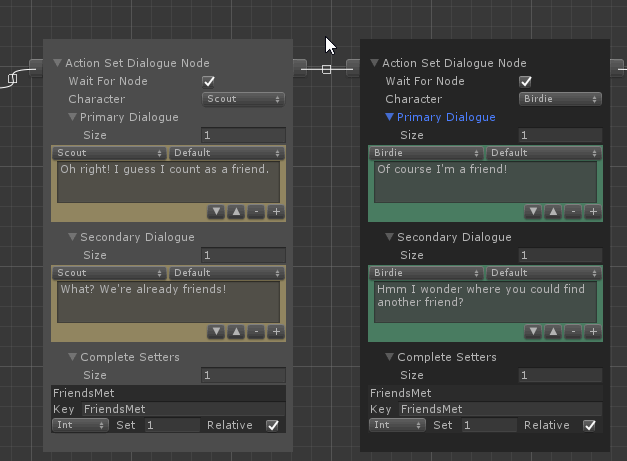Open Default expression dropdown in Scout's primary dialogue
627x461 pixels.
227,153
